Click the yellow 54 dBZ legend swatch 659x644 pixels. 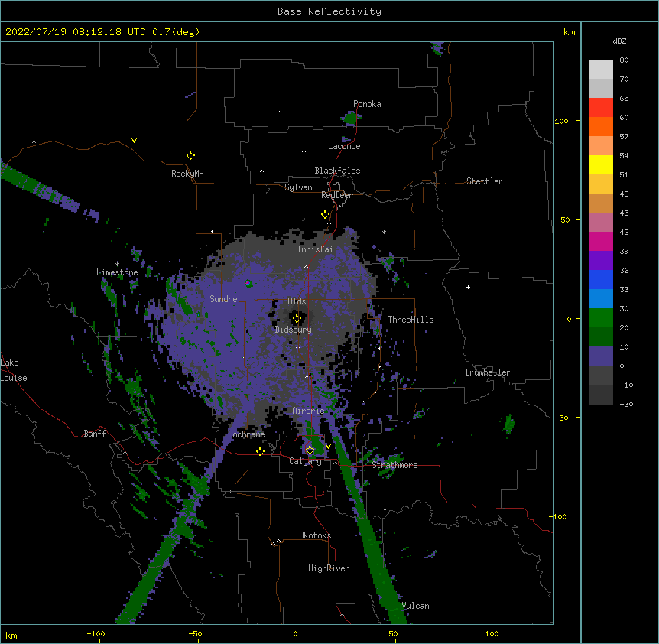601,164
